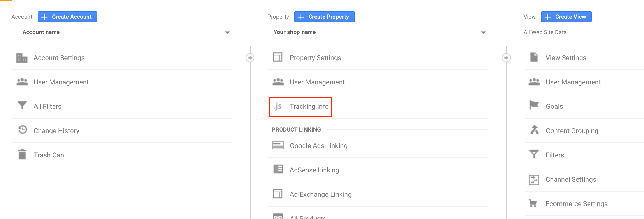644x219 pixels.
Task: Click the Change History clock icon
Action: (x=23, y=129)
